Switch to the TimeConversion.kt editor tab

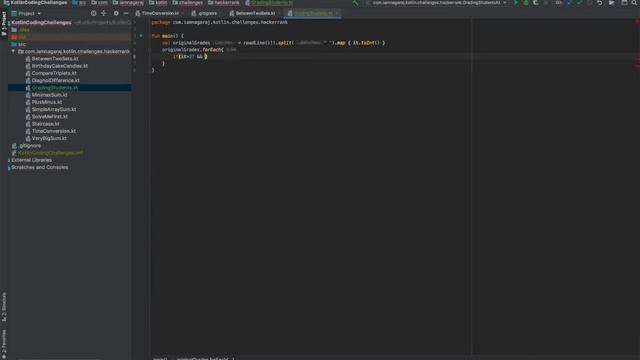point(157,13)
